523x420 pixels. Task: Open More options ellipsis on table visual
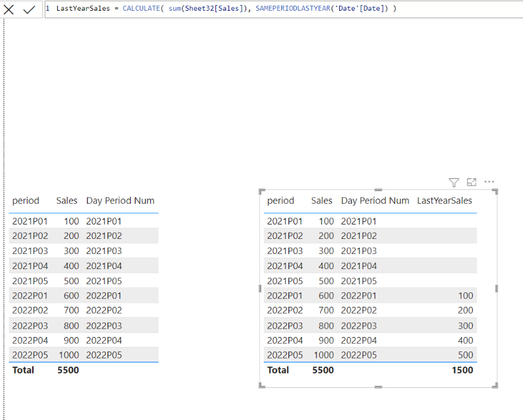pos(489,182)
